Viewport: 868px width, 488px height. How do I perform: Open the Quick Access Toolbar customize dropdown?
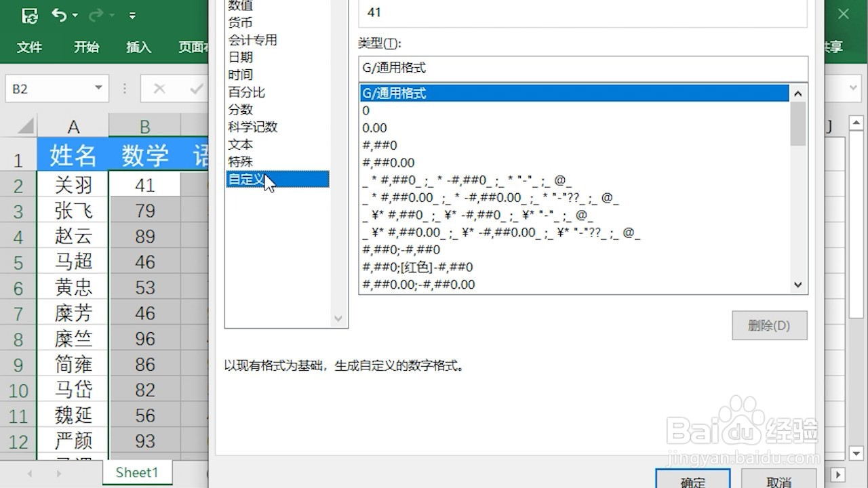(x=133, y=15)
